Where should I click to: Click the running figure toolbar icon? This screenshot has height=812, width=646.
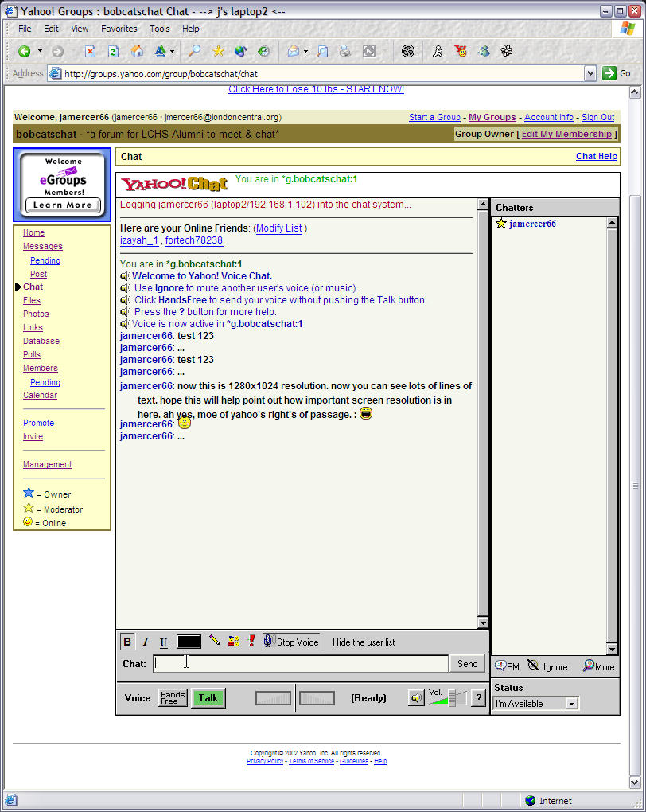pos(438,51)
